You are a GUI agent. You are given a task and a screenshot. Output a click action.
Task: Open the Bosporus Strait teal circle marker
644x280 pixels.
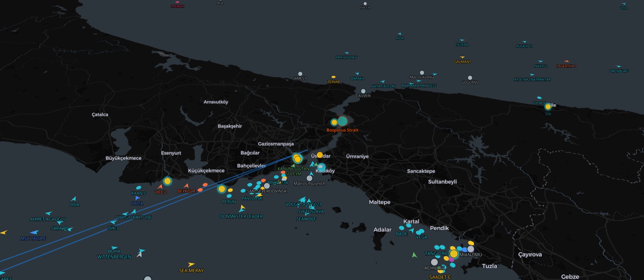(342, 121)
